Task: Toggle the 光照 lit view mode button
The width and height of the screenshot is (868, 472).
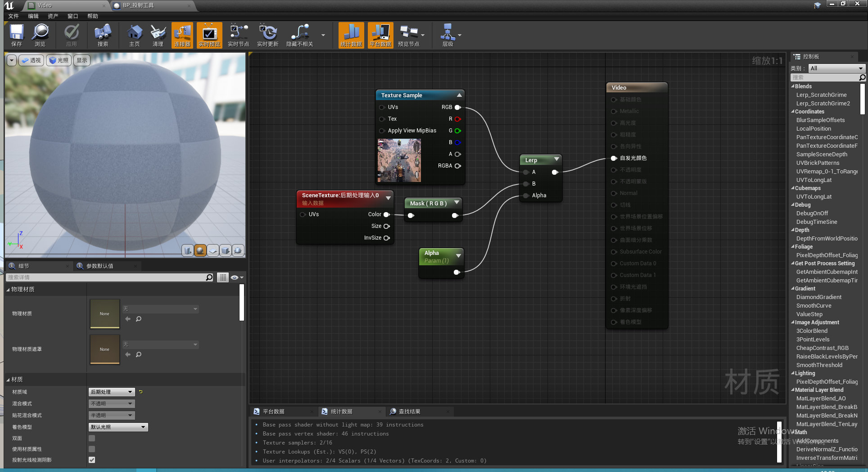Action: click(59, 60)
